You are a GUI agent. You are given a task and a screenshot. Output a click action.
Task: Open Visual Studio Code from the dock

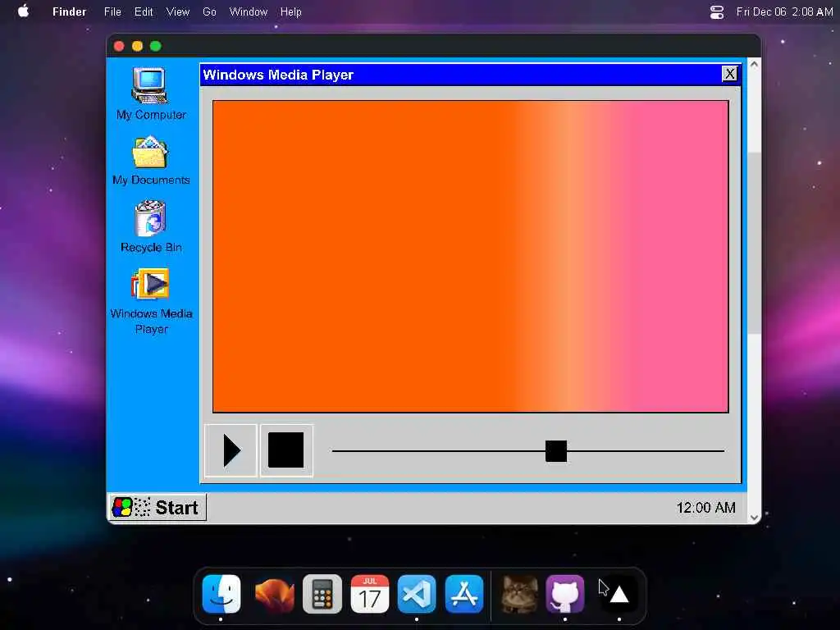tap(417, 594)
